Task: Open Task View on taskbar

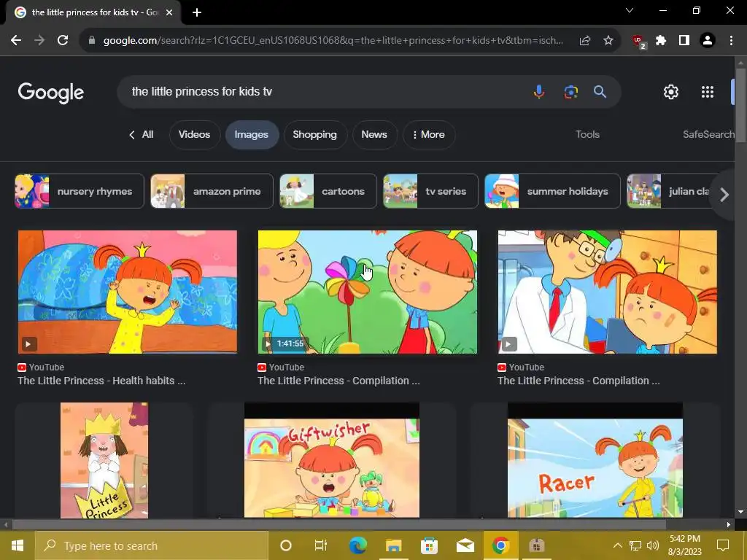Action: tap(321, 545)
